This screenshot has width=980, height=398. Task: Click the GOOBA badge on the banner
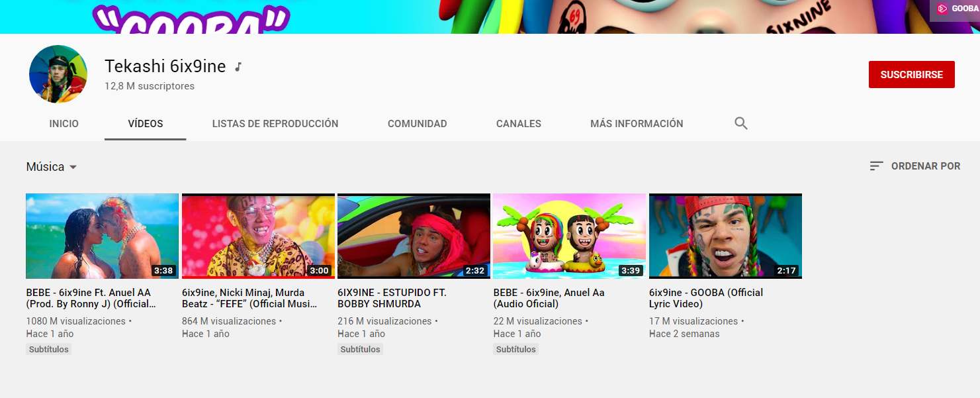[x=954, y=9]
